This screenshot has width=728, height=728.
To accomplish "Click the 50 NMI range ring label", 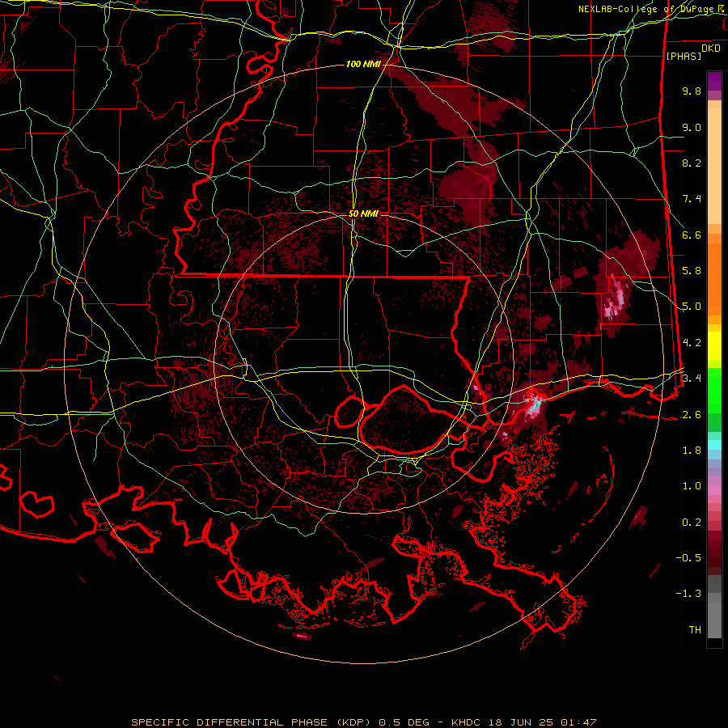I will [x=363, y=214].
